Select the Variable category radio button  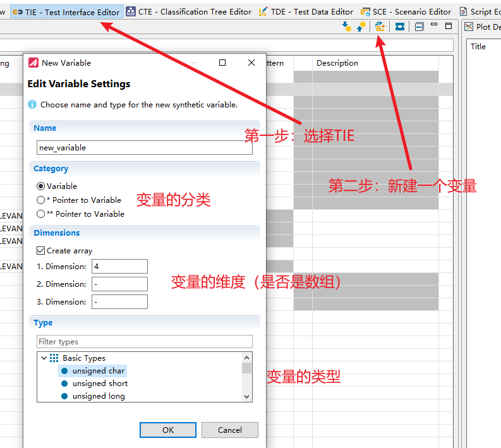tap(40, 186)
